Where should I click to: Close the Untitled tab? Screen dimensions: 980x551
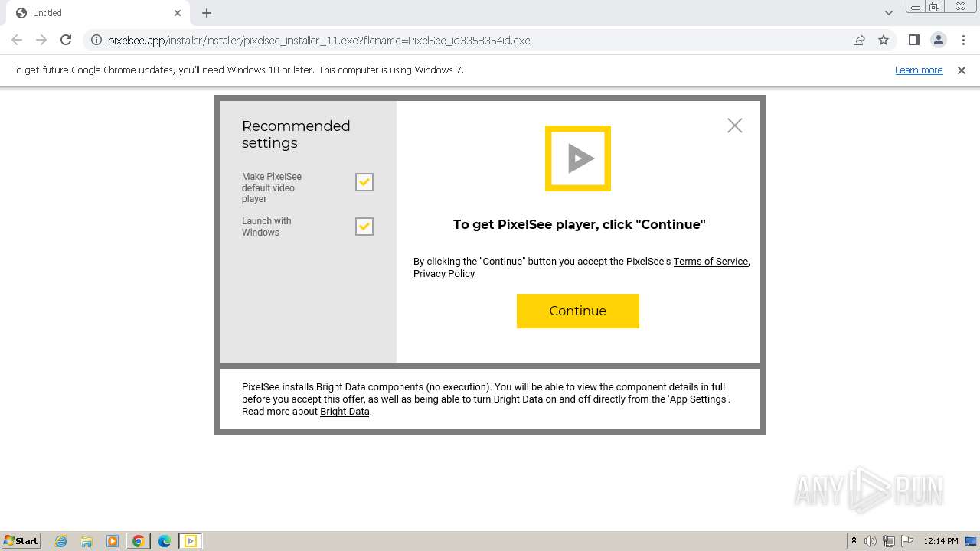[x=178, y=13]
